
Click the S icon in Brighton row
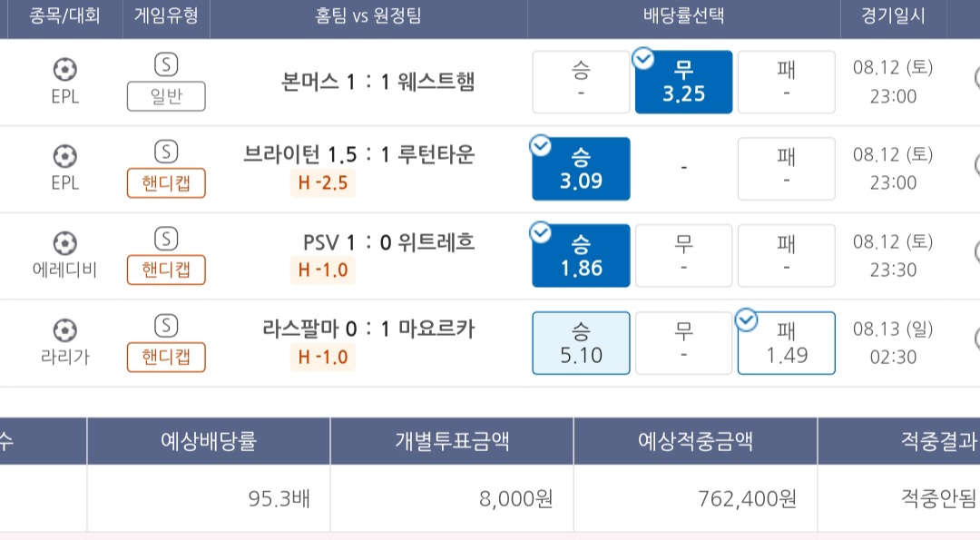pos(166,152)
